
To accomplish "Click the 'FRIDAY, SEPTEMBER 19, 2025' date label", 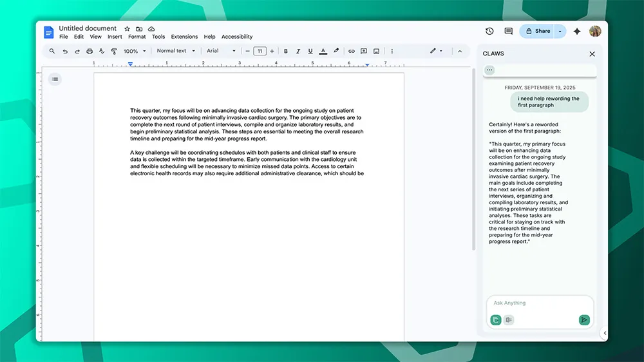I will point(540,88).
